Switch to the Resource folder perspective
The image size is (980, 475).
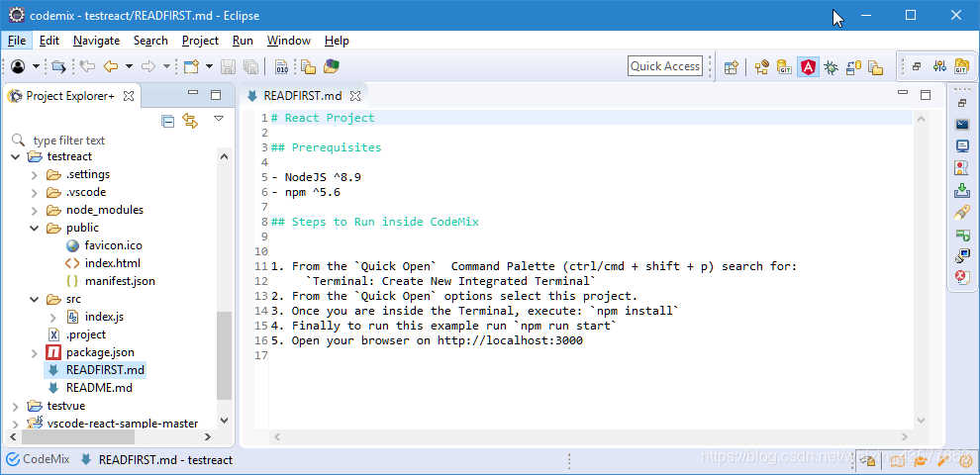point(876,67)
